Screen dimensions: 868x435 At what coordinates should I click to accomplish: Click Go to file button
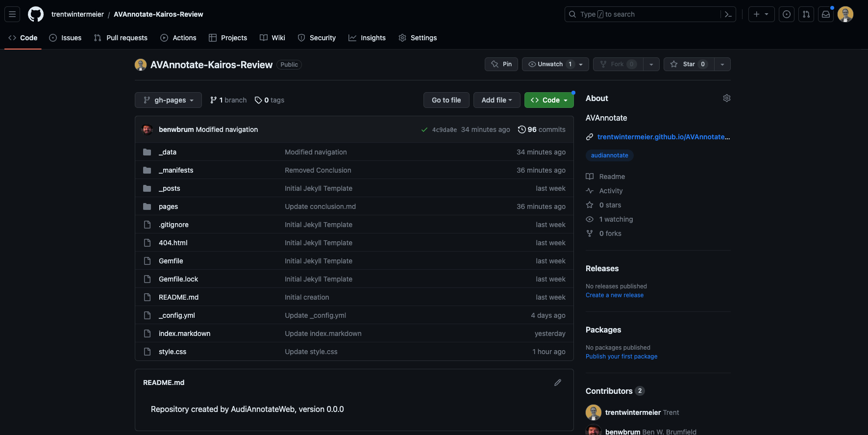click(x=446, y=100)
